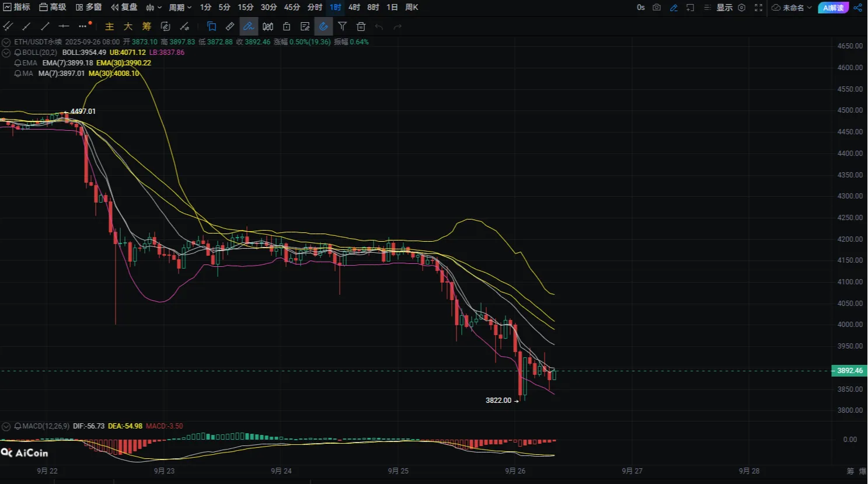Open the drawing notes edit icon
Image resolution: width=868 pixels, height=484 pixels.
tap(305, 26)
